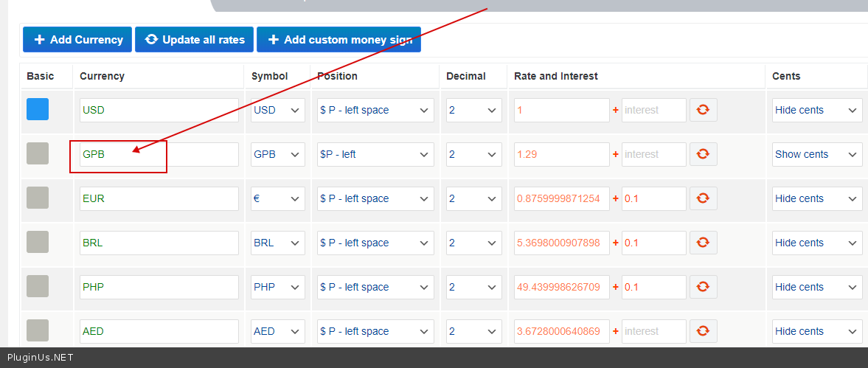The height and width of the screenshot is (368, 868).
Task: Mark PHP as basic currency
Action: coord(38,286)
